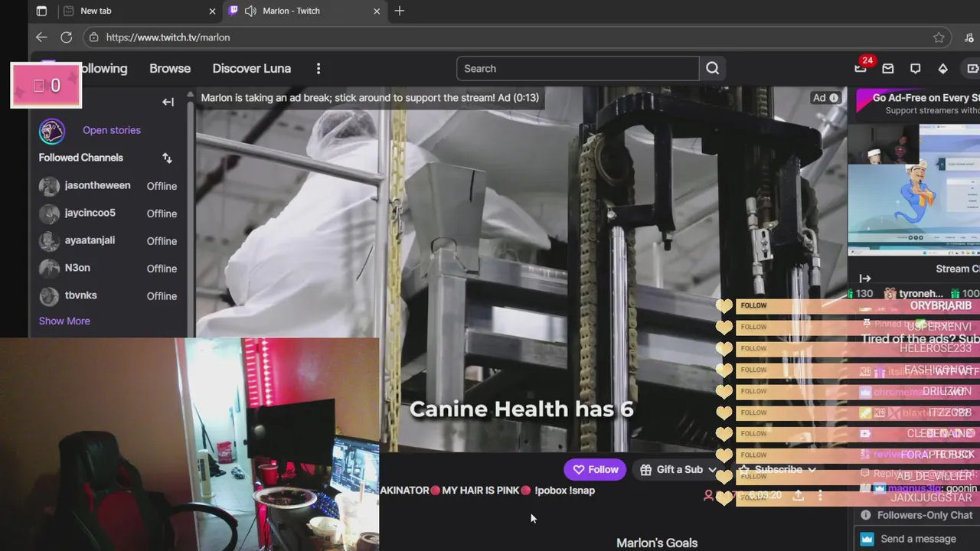Click the Followers-Only Chat info icon

click(x=866, y=515)
